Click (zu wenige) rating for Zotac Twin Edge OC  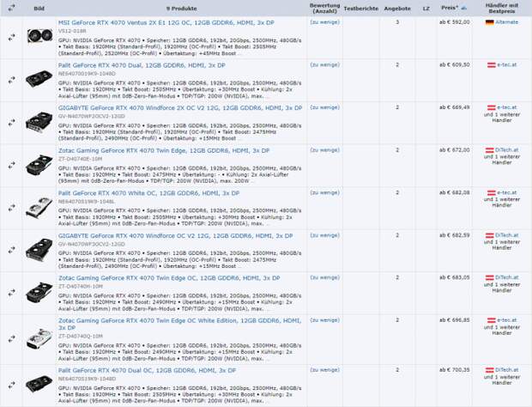324,277
